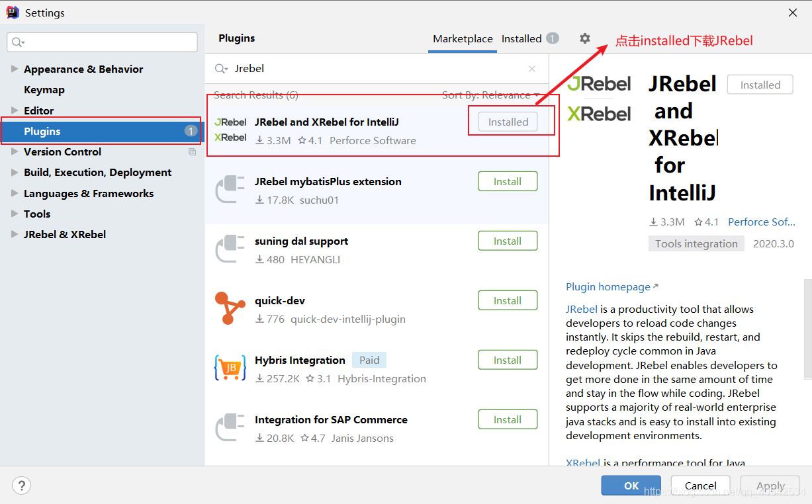
Task: Click the Search Results (6) label
Action: (x=256, y=95)
